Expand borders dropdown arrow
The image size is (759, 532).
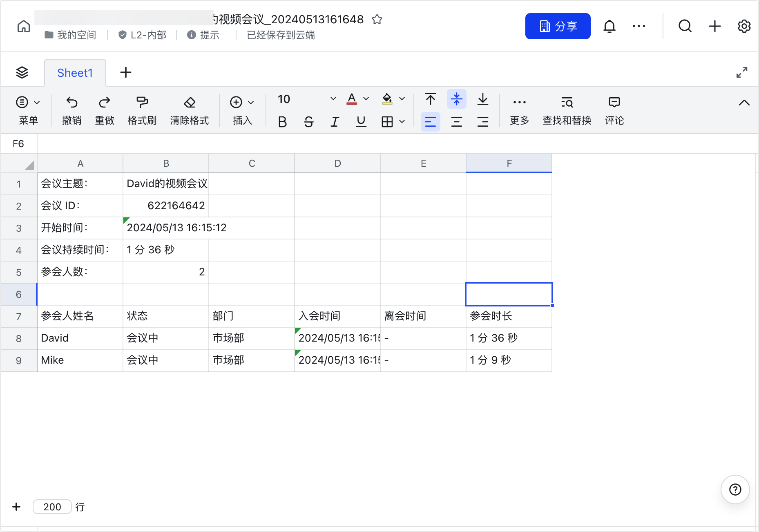click(x=402, y=121)
